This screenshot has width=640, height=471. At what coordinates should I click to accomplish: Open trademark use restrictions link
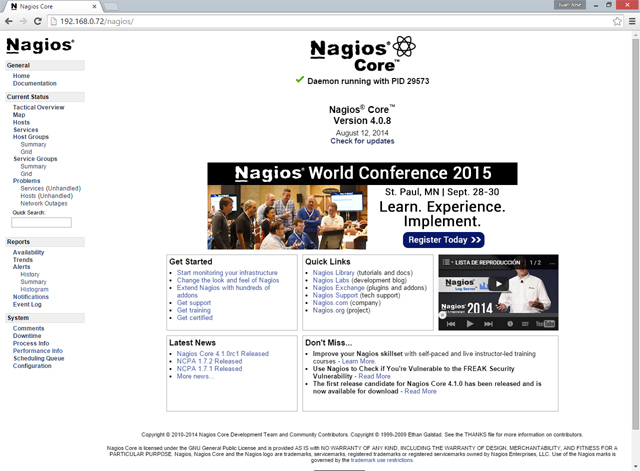click(382, 460)
